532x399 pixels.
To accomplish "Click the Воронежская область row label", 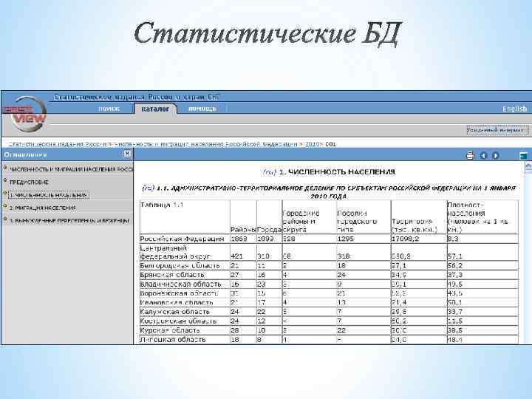I will point(179,293).
